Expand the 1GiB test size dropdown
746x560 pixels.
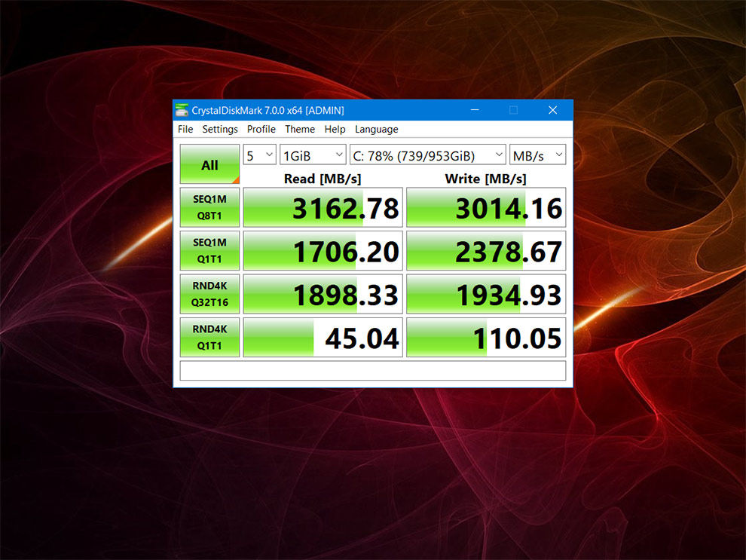click(313, 155)
